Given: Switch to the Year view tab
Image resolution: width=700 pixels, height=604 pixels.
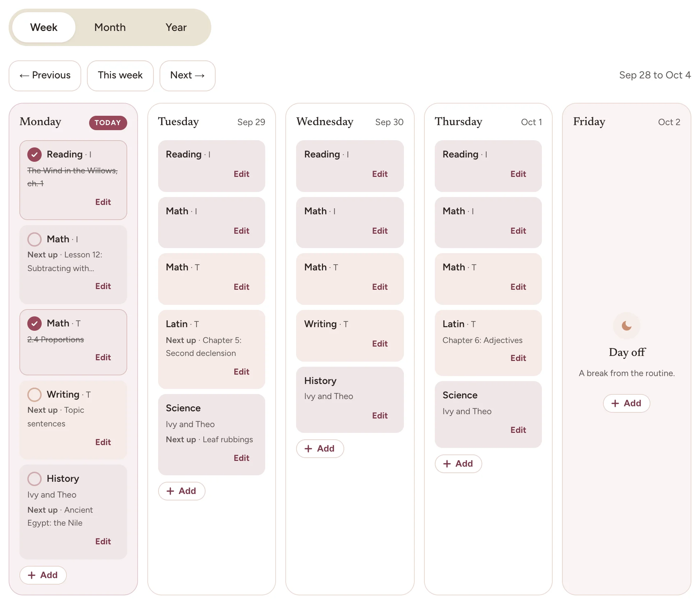Looking at the screenshot, I should tap(176, 27).
